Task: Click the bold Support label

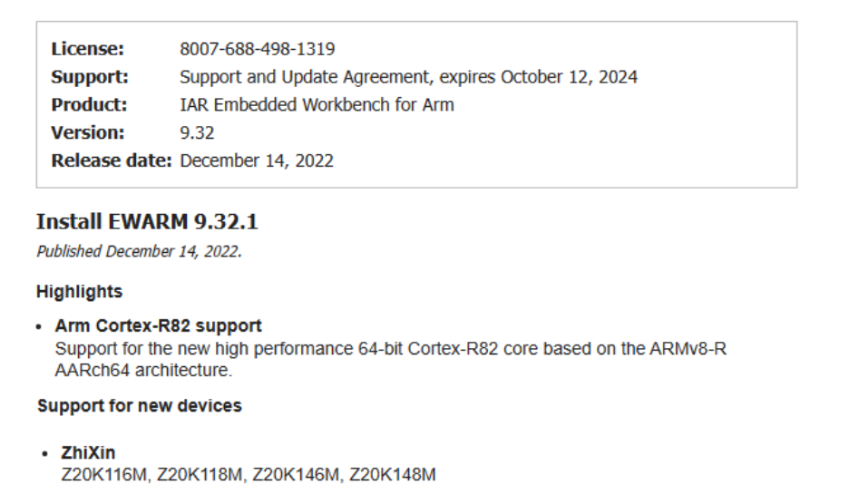Action: pos(90,77)
